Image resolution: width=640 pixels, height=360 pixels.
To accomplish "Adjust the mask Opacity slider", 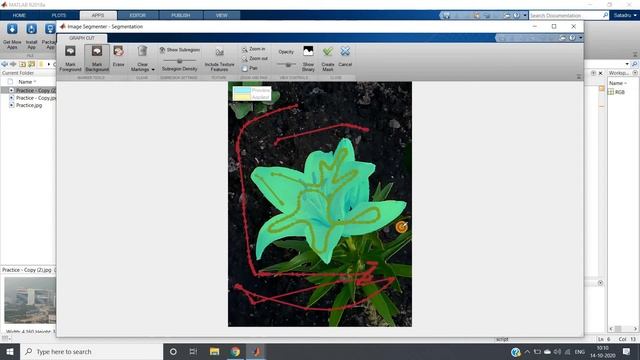I will [288, 64].
